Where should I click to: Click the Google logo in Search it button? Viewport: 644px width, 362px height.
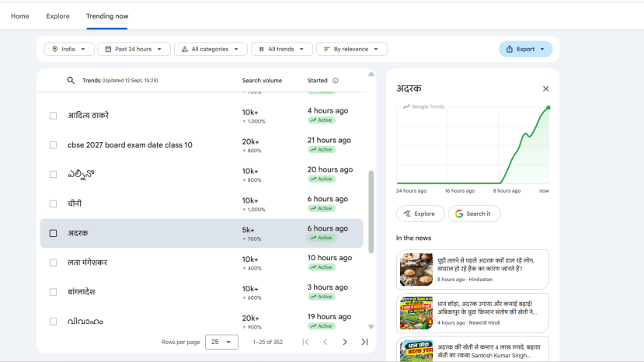[x=459, y=214]
